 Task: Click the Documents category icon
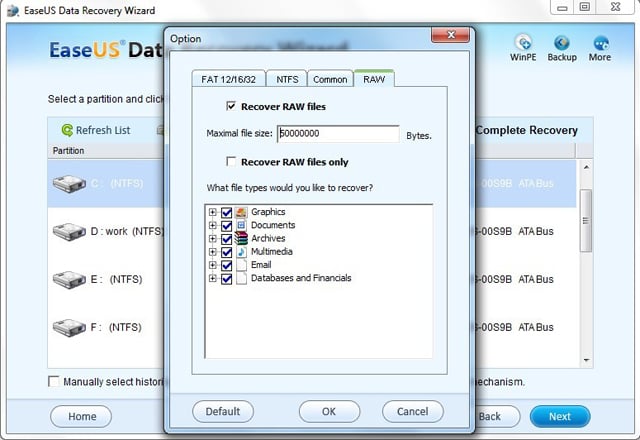tap(241, 225)
